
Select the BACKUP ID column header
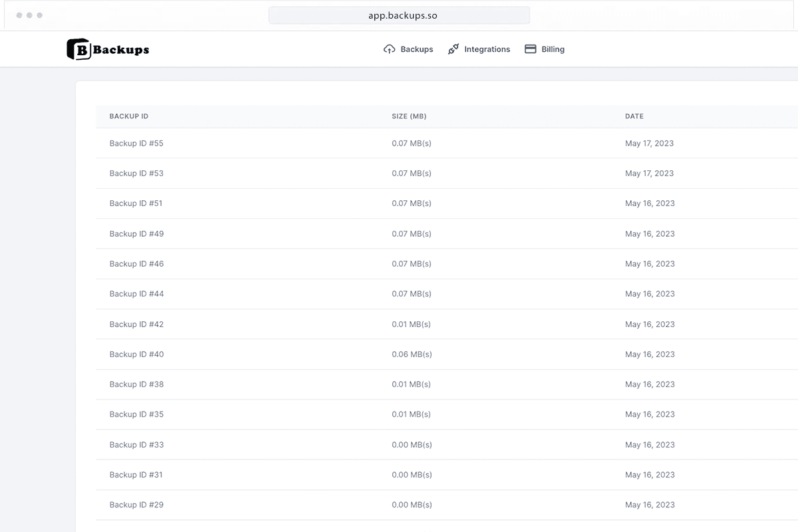coord(129,116)
